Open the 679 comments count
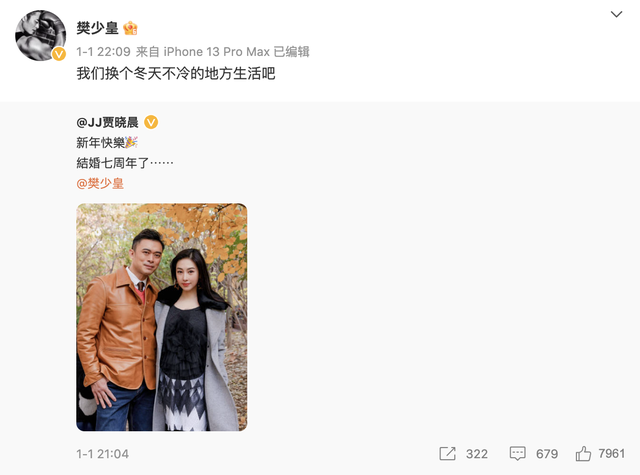 coord(547,454)
